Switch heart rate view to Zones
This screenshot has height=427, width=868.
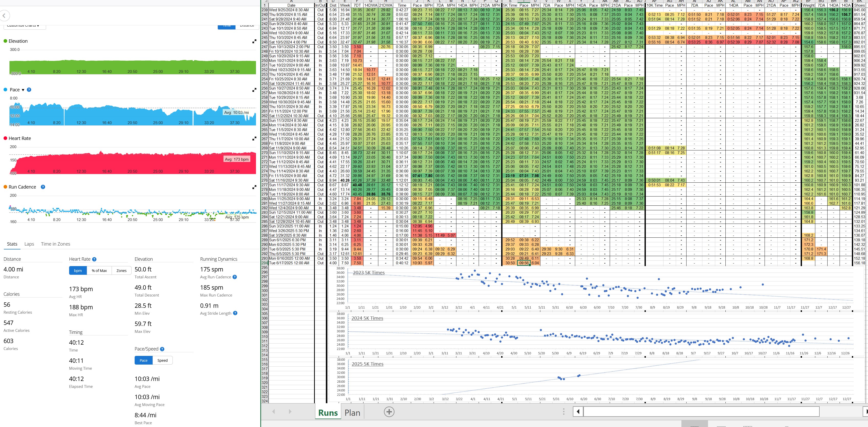[121, 270]
